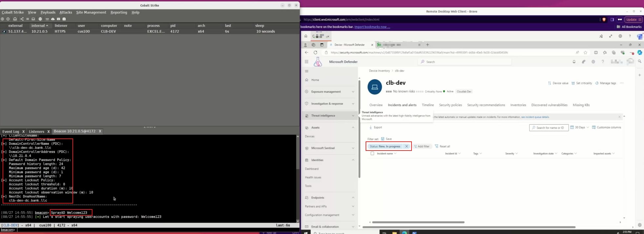Toggle the select-all incidents checkbox
The image size is (644, 234).
pyautogui.click(x=372, y=153)
